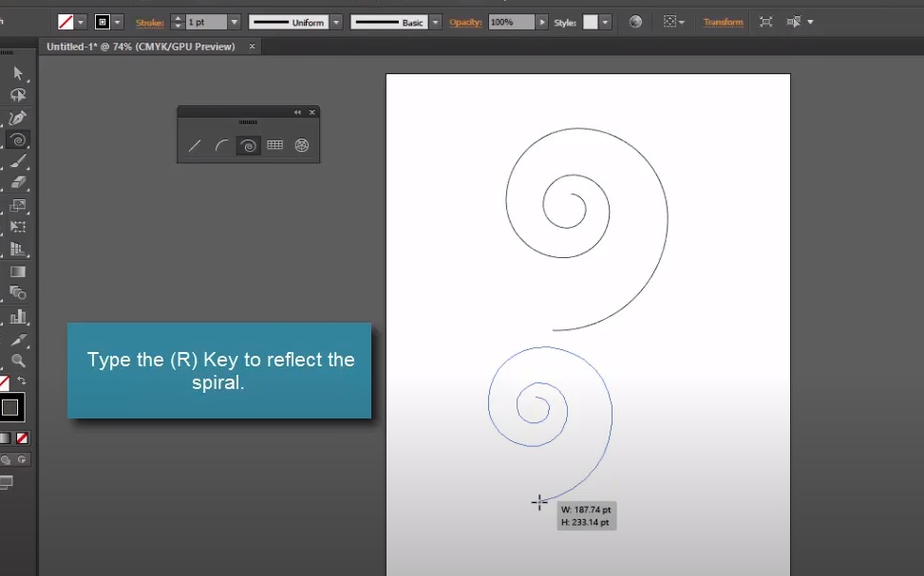Select the Column Graph tool

click(18, 316)
